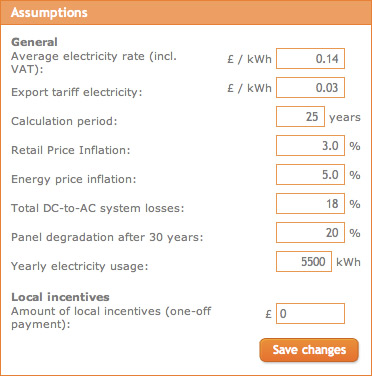Click the Assumptions panel header
This screenshot has height=376, width=372.
pos(186,13)
